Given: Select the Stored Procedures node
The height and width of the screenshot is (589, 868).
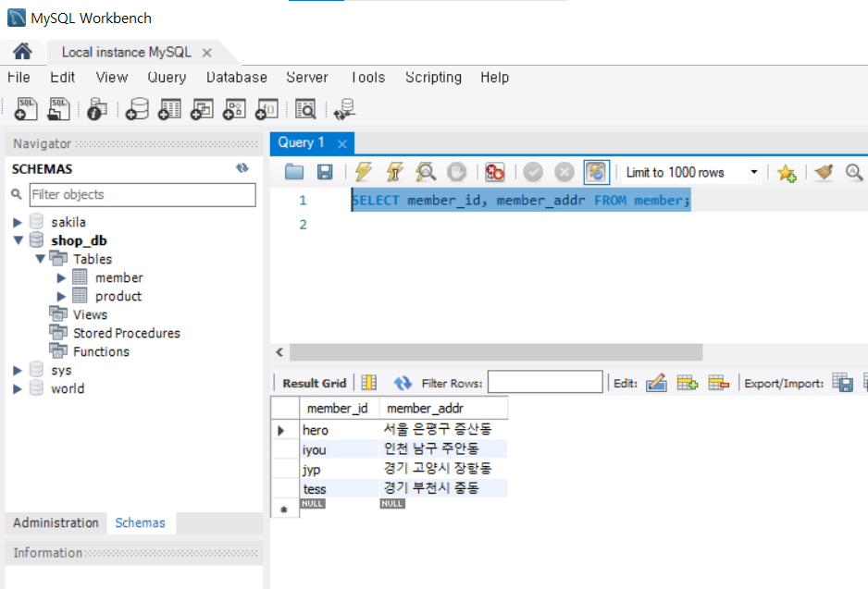Looking at the screenshot, I should pos(127,333).
